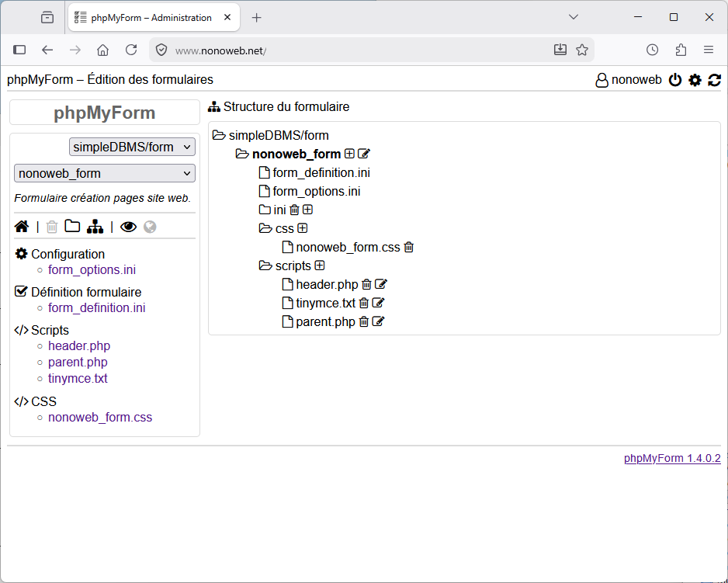Add item to nonoweb_form folder with plus icon
This screenshot has height=583, width=728.
pos(349,153)
